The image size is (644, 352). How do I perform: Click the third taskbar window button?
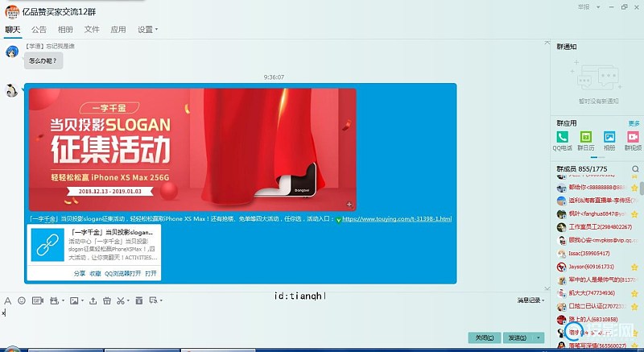click(x=218, y=350)
